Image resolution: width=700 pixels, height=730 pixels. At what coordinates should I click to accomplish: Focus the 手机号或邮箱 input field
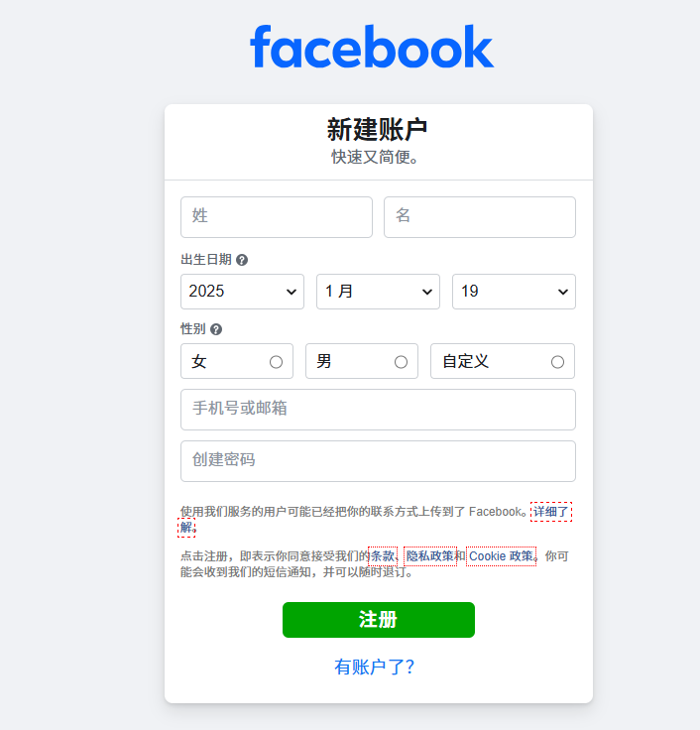pyautogui.click(x=378, y=410)
